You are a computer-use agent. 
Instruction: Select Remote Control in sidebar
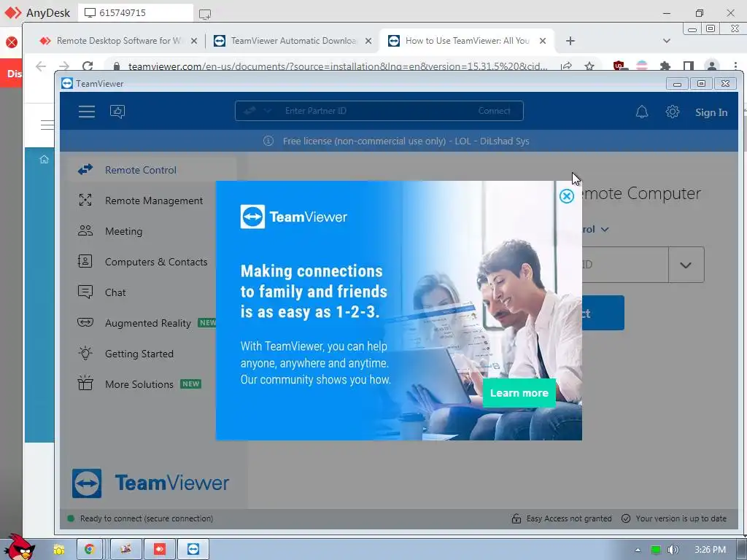(x=152, y=170)
